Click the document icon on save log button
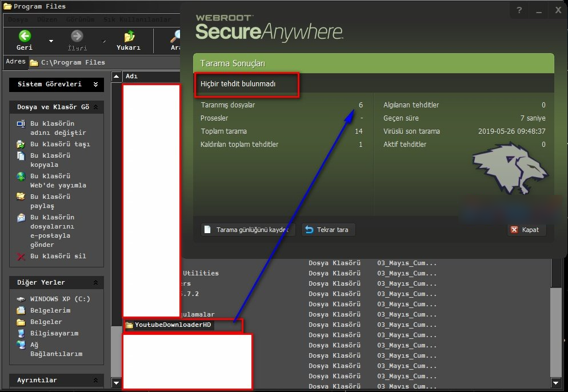The image size is (568, 392). pyautogui.click(x=207, y=230)
